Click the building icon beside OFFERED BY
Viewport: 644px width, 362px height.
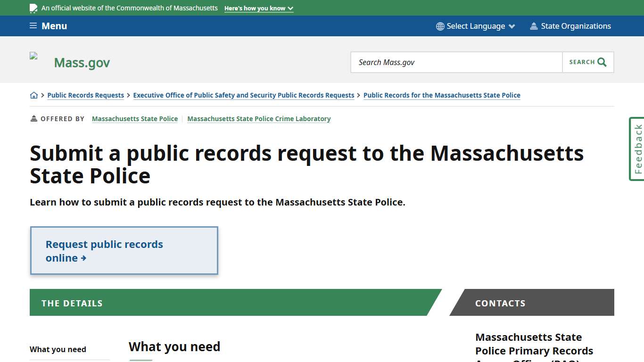(x=33, y=118)
